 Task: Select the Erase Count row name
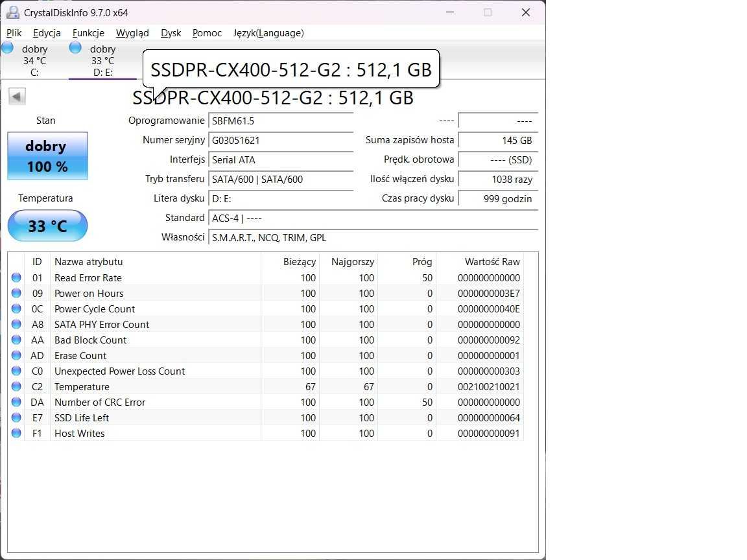click(80, 355)
